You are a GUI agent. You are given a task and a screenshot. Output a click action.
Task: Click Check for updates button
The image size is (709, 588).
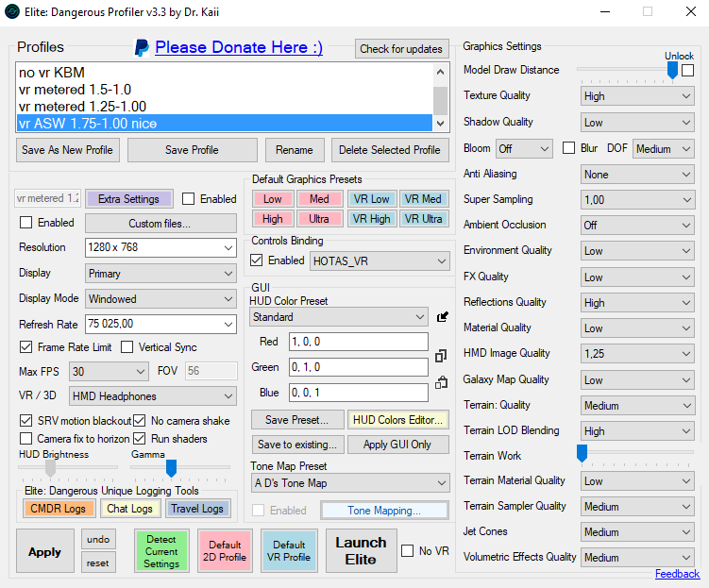coord(401,49)
